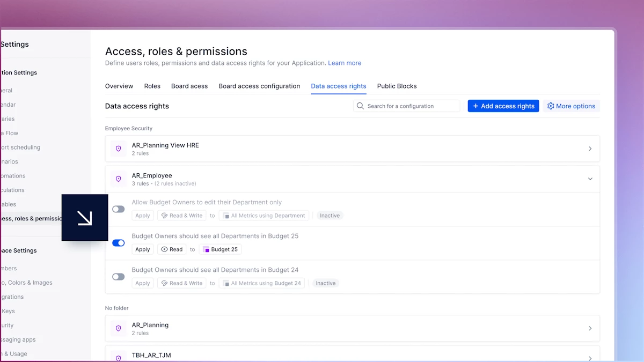Click the eye icon in the Read chip
Image resolution: width=644 pixels, height=362 pixels.
click(x=164, y=249)
